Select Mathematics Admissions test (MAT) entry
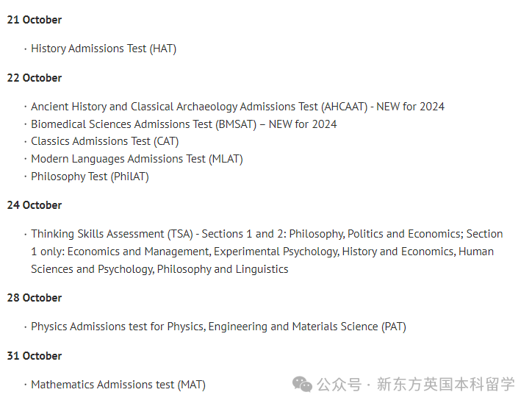Screen dimensions: 532x406 click(118, 385)
